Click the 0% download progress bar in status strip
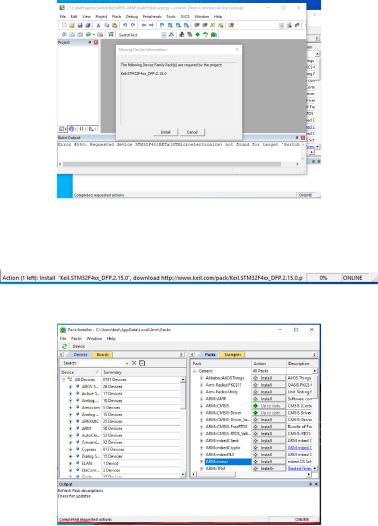 pos(323,278)
